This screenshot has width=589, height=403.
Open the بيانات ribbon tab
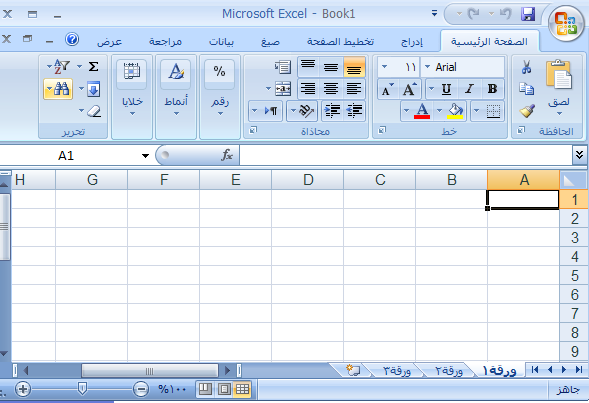pyautogui.click(x=221, y=41)
